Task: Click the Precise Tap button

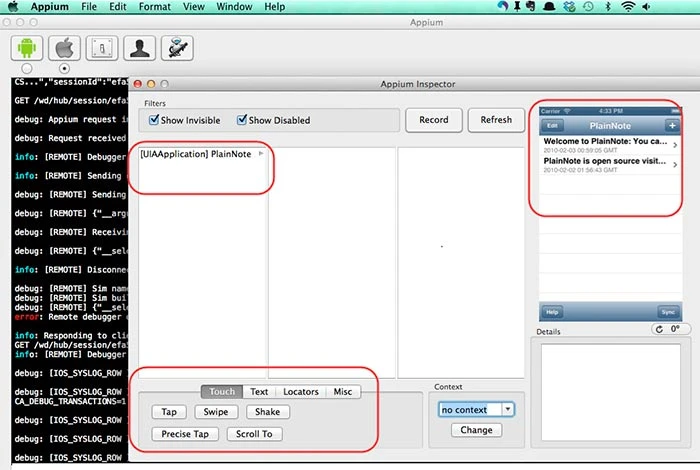Action: click(x=187, y=434)
